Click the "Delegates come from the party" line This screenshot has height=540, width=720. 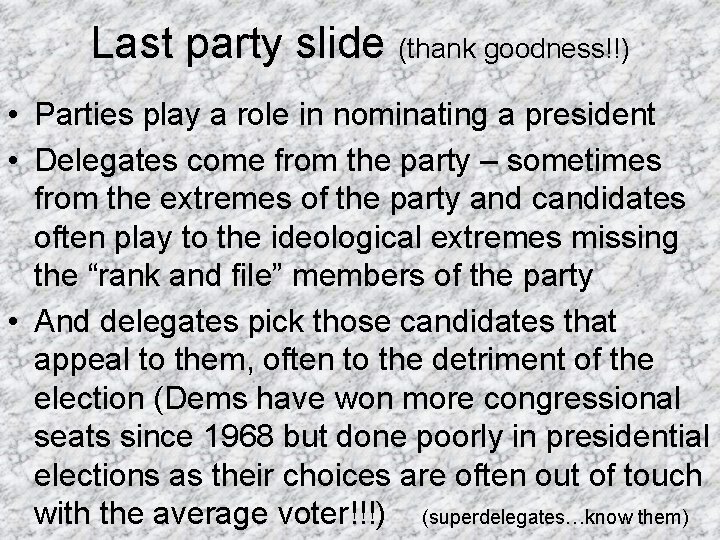coord(348,162)
